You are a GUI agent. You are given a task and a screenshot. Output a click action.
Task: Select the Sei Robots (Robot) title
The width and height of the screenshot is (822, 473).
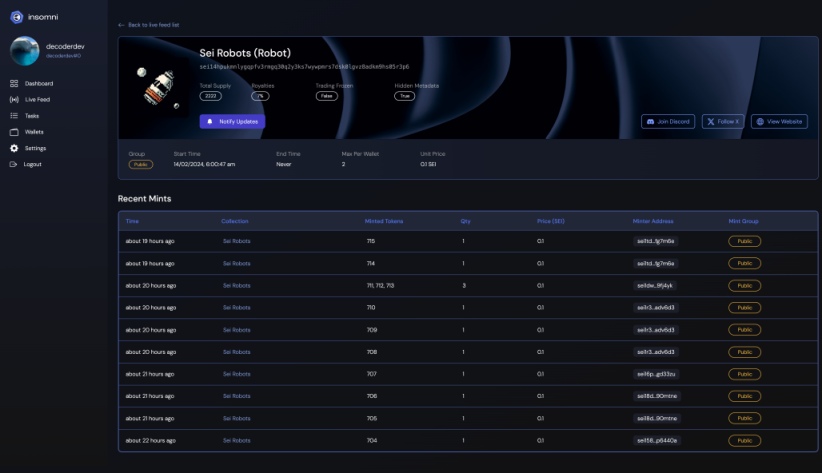point(245,53)
